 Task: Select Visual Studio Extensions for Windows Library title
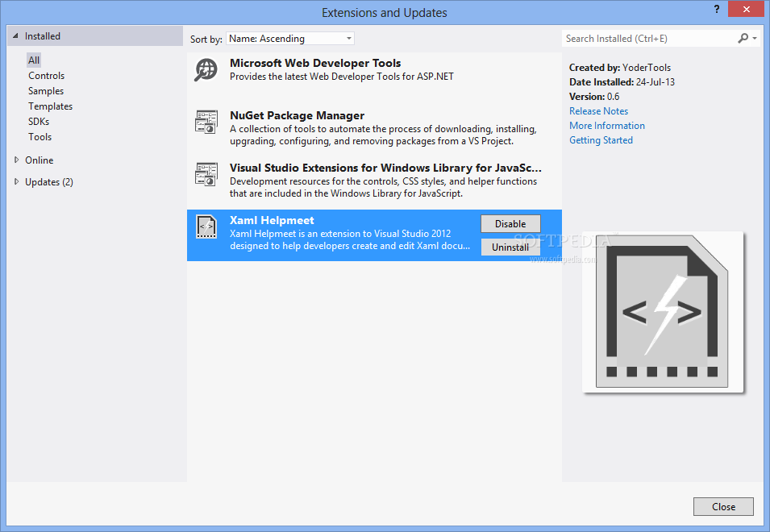385,168
